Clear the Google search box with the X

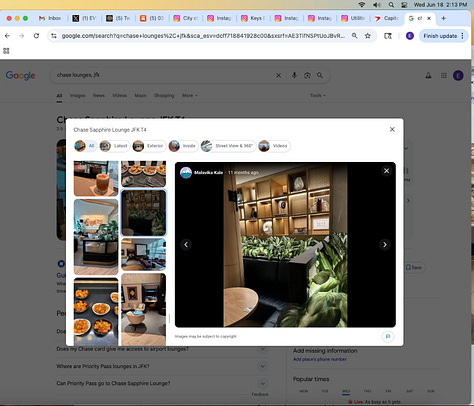coord(278,76)
